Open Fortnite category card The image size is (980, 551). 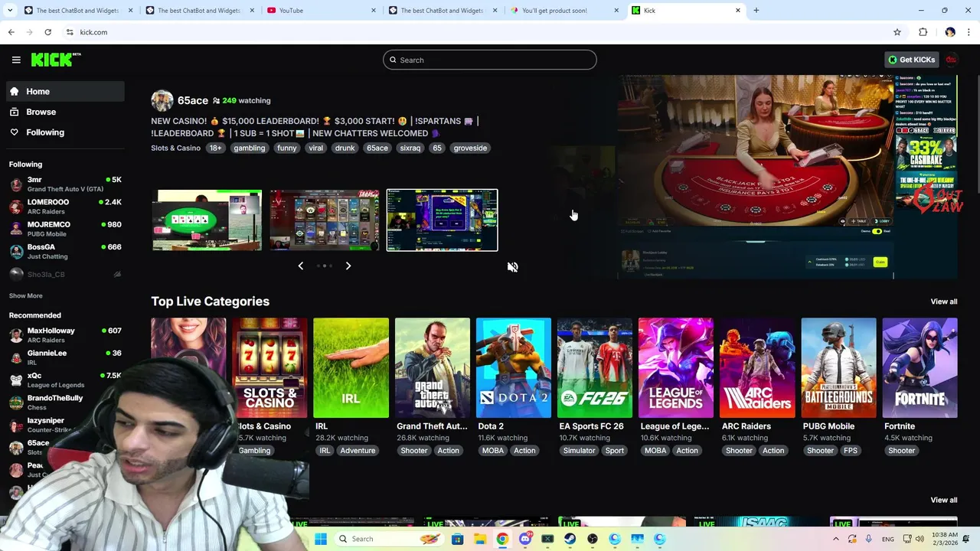[x=920, y=368]
